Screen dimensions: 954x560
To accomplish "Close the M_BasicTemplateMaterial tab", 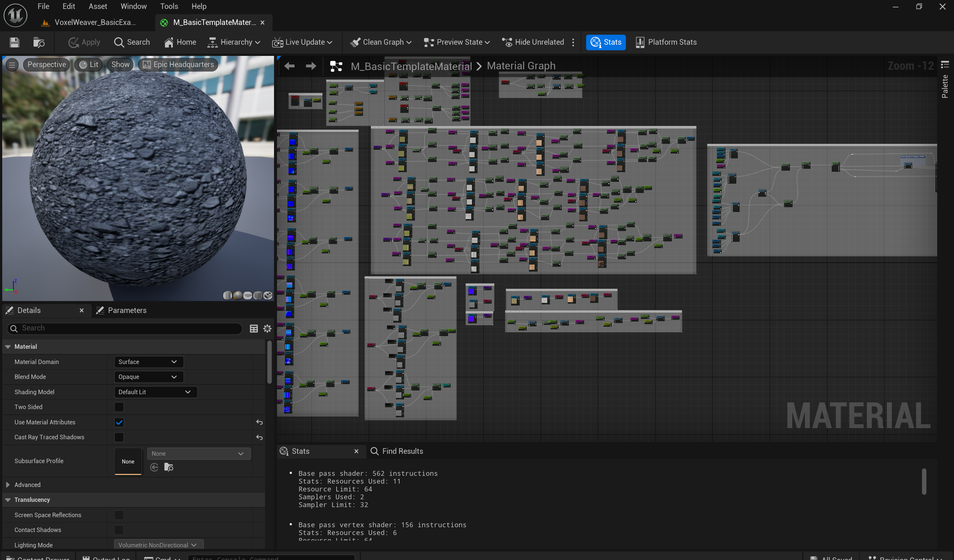I will 262,23.
